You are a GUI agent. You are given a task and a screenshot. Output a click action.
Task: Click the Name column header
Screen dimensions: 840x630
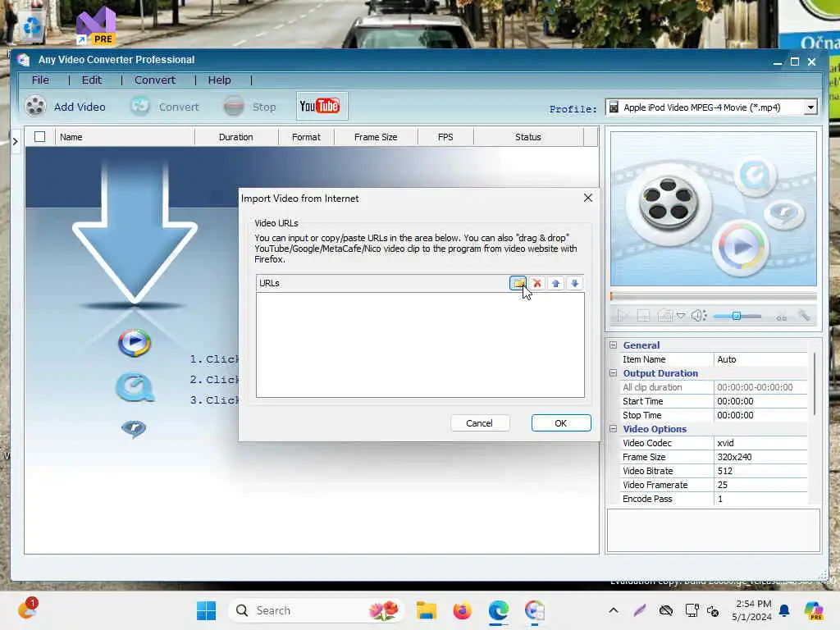click(x=125, y=137)
